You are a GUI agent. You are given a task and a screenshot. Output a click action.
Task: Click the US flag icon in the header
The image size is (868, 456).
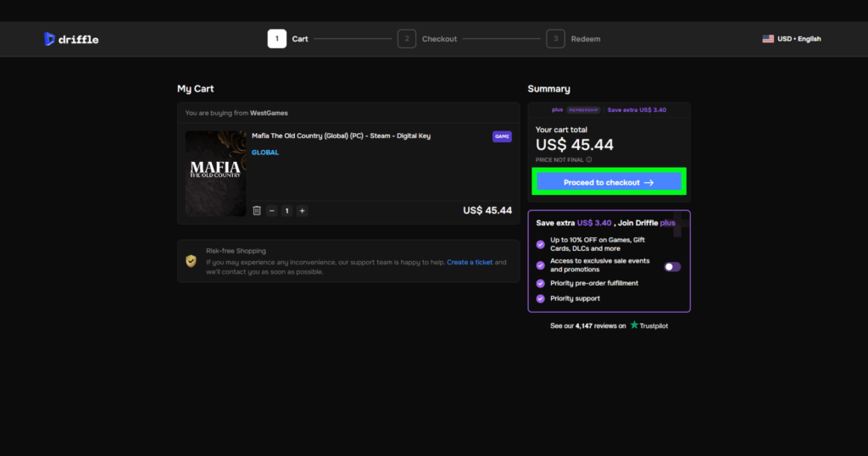point(768,39)
